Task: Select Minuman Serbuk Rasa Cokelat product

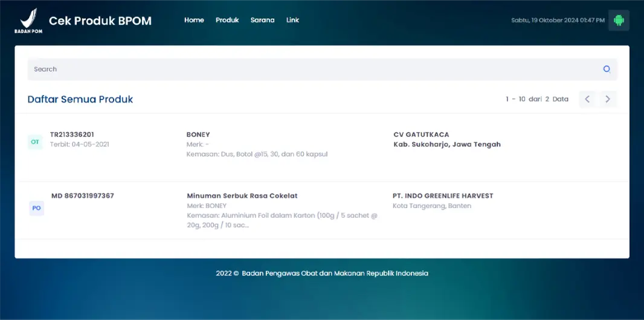Action: click(x=242, y=196)
